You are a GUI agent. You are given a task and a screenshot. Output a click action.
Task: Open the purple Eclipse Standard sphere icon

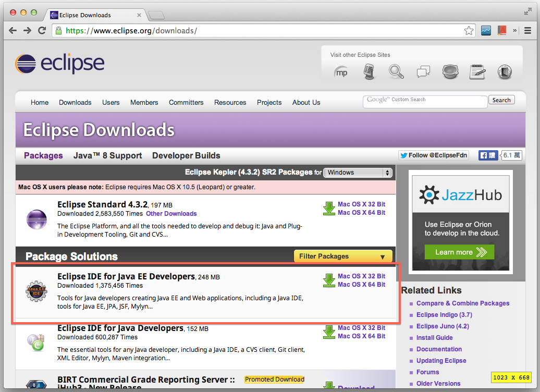(36, 219)
